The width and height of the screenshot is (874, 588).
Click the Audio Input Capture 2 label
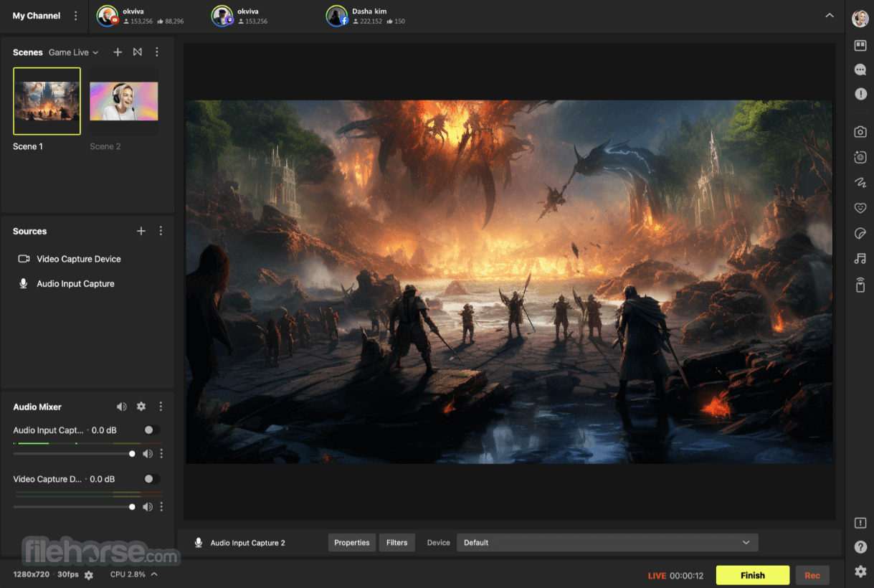(x=248, y=543)
